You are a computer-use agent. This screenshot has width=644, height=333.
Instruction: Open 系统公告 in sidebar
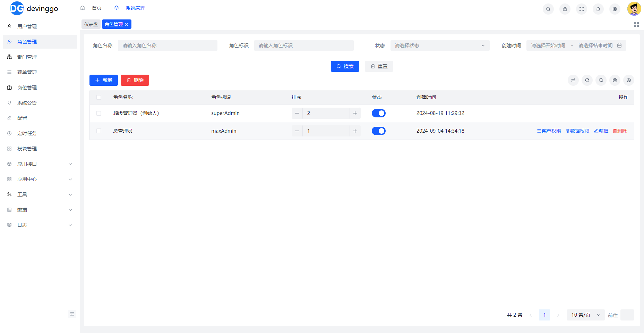[x=40, y=103]
